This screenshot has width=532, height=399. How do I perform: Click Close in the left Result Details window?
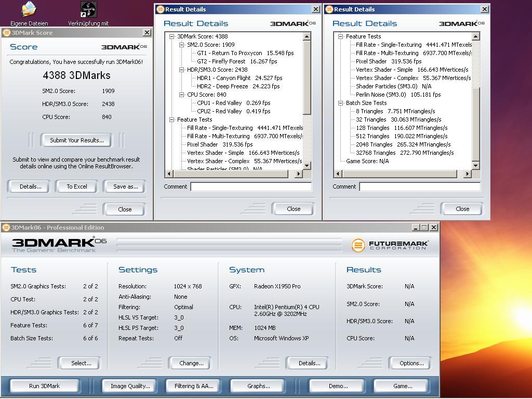(x=294, y=209)
